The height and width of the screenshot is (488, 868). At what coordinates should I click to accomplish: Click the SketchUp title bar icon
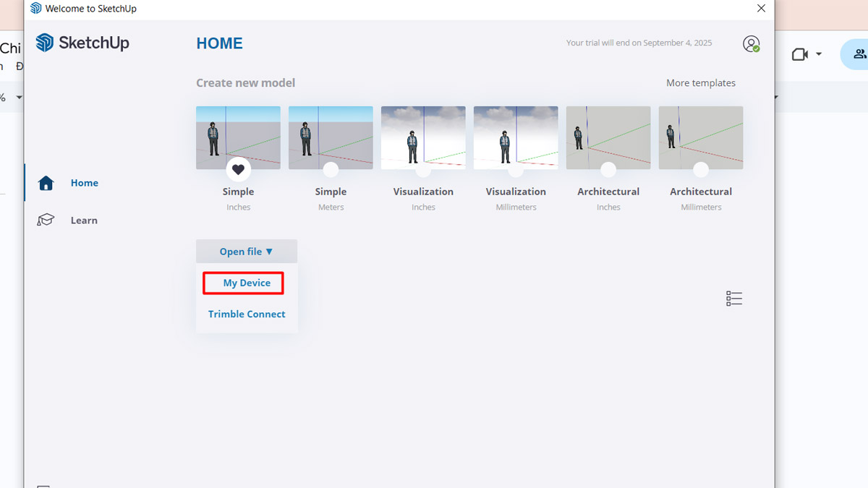click(x=35, y=9)
